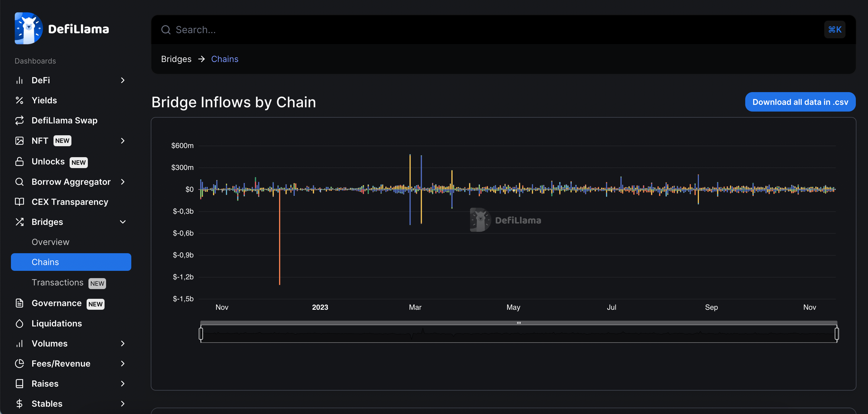This screenshot has height=414, width=868.
Task: Open the Bridges Overview page
Action: coord(50,242)
